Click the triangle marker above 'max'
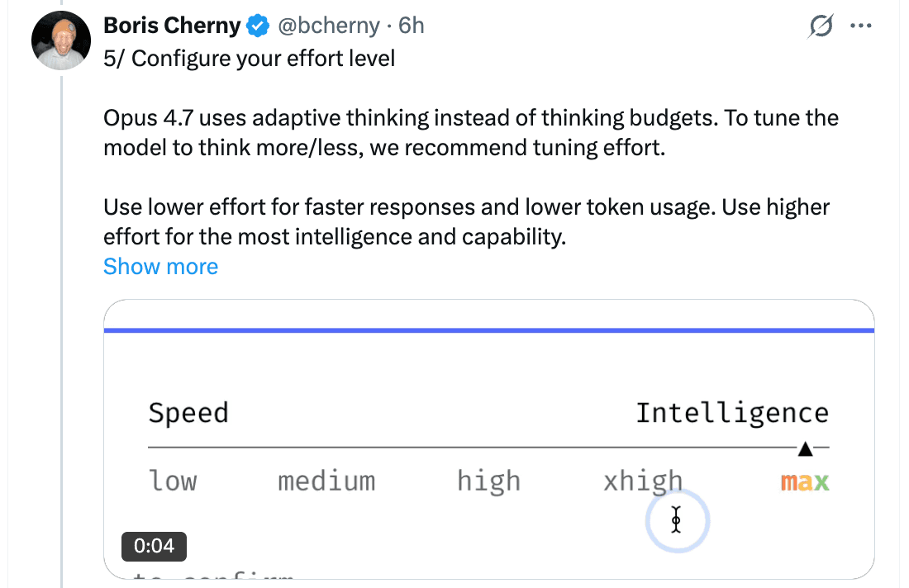 point(804,450)
